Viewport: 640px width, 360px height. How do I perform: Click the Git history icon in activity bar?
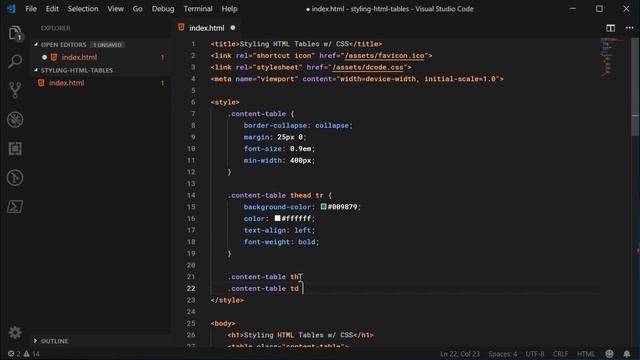tap(15, 178)
